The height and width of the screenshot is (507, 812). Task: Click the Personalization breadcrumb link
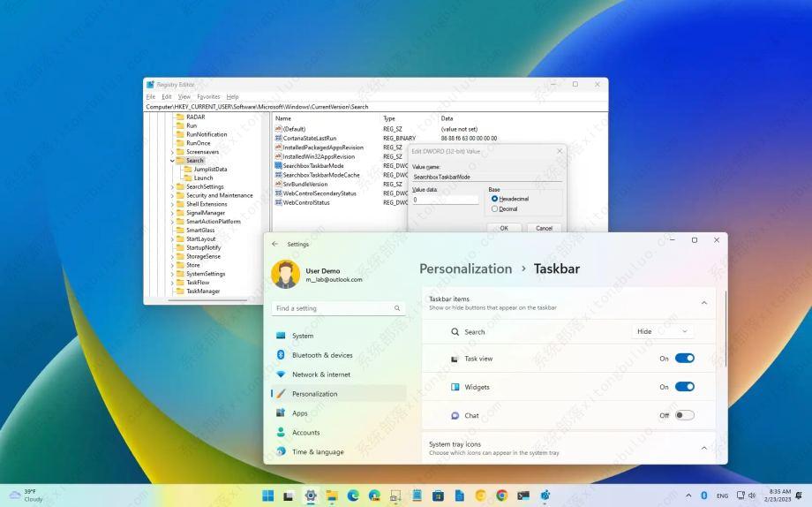[x=465, y=269]
